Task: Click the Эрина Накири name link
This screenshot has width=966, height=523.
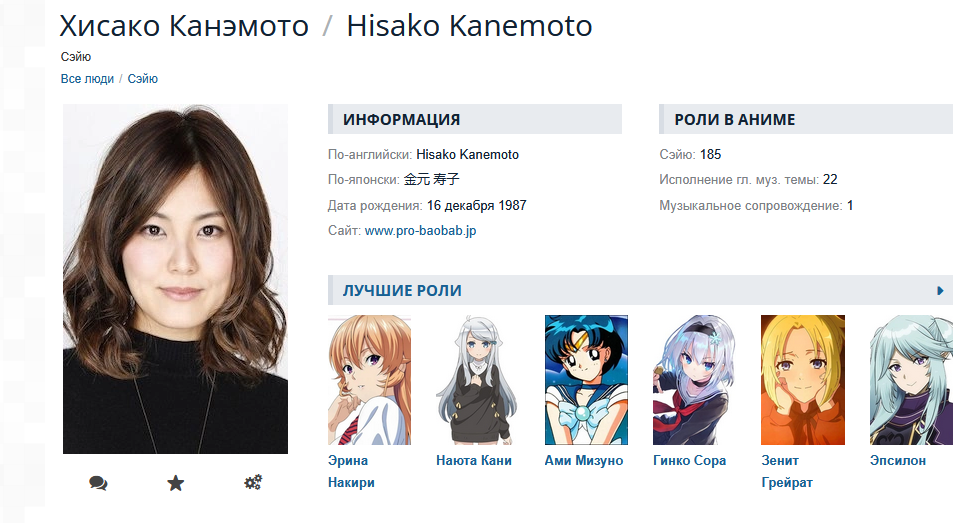Action: pyautogui.click(x=351, y=471)
